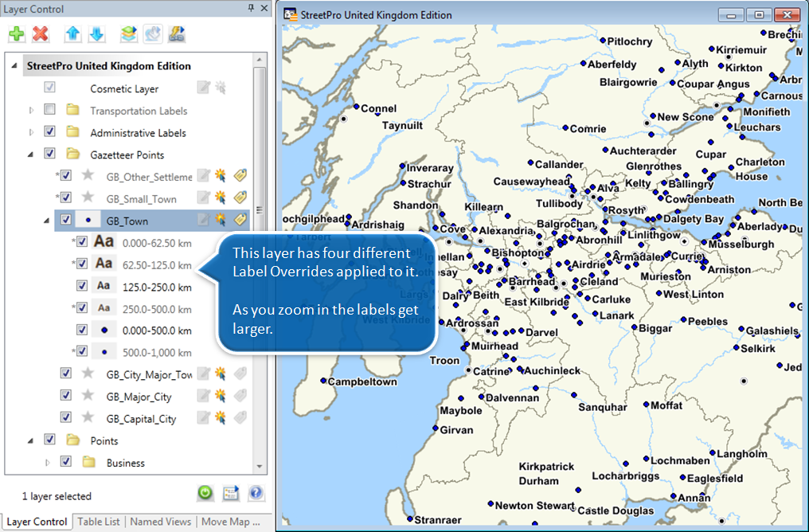
Task: Click the layer list scrollbar up arrow
Action: click(260, 60)
